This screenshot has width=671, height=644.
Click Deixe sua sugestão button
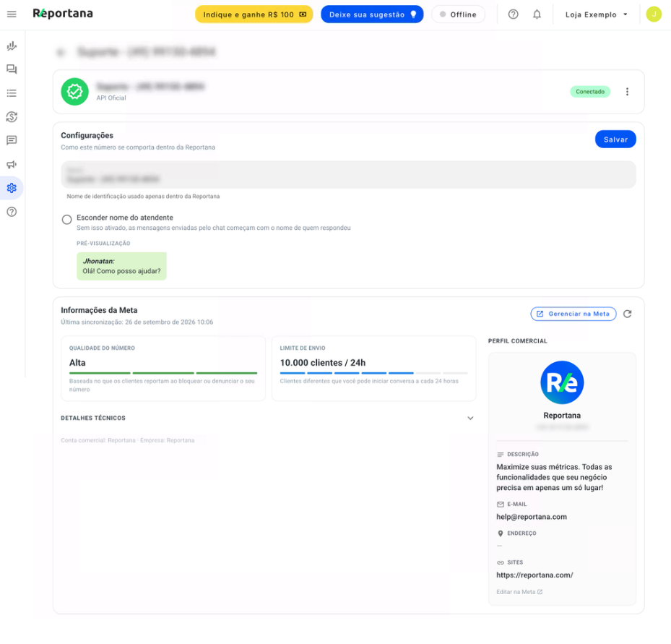coord(372,14)
